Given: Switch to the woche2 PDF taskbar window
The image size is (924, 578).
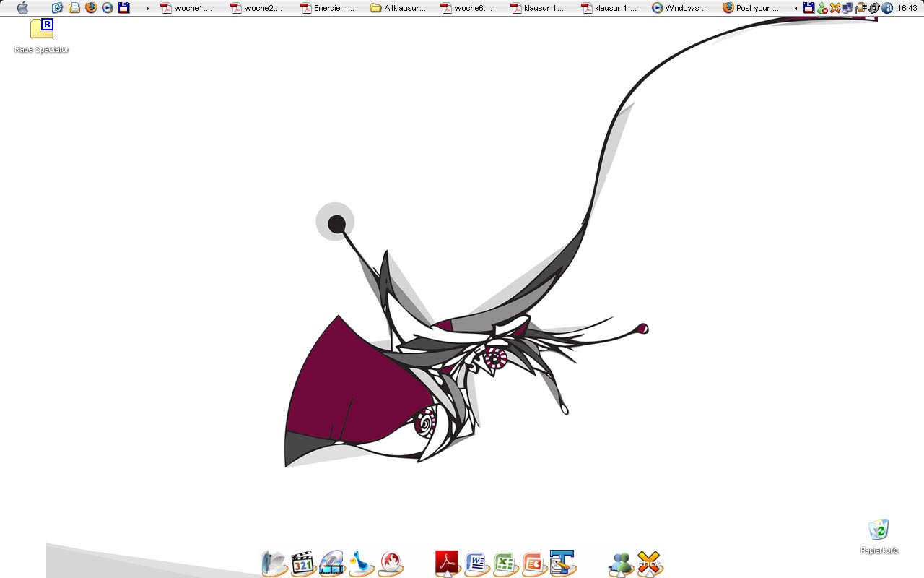Looking at the screenshot, I should tap(258, 8).
